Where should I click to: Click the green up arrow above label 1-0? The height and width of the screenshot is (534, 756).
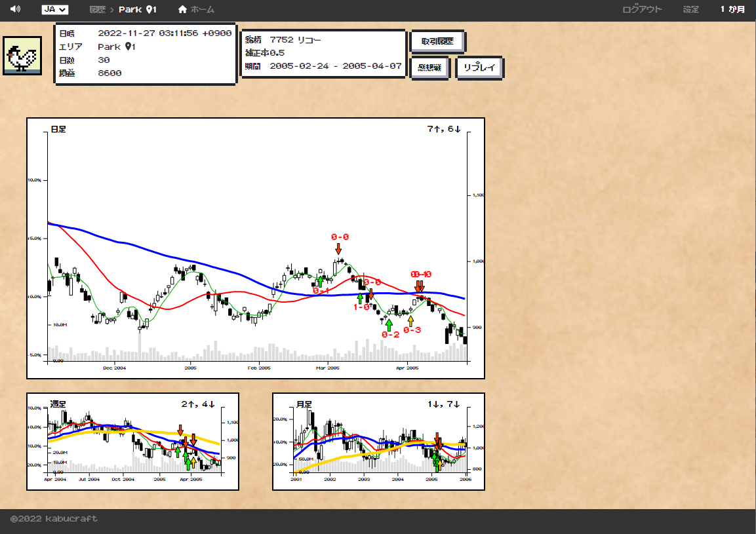point(360,298)
